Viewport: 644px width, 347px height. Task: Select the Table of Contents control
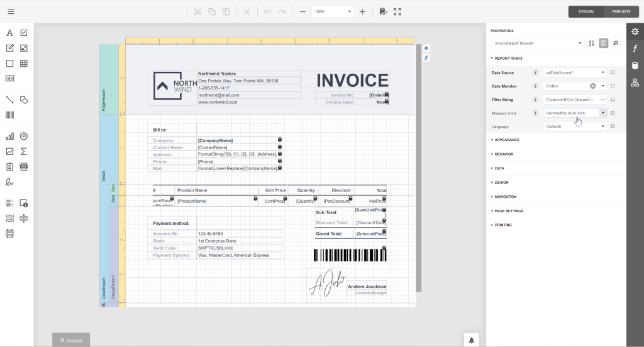click(x=10, y=203)
